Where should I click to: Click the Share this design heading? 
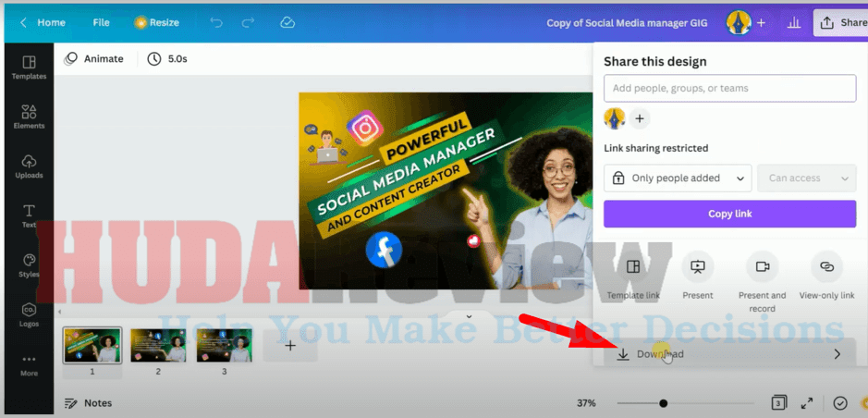(654, 61)
